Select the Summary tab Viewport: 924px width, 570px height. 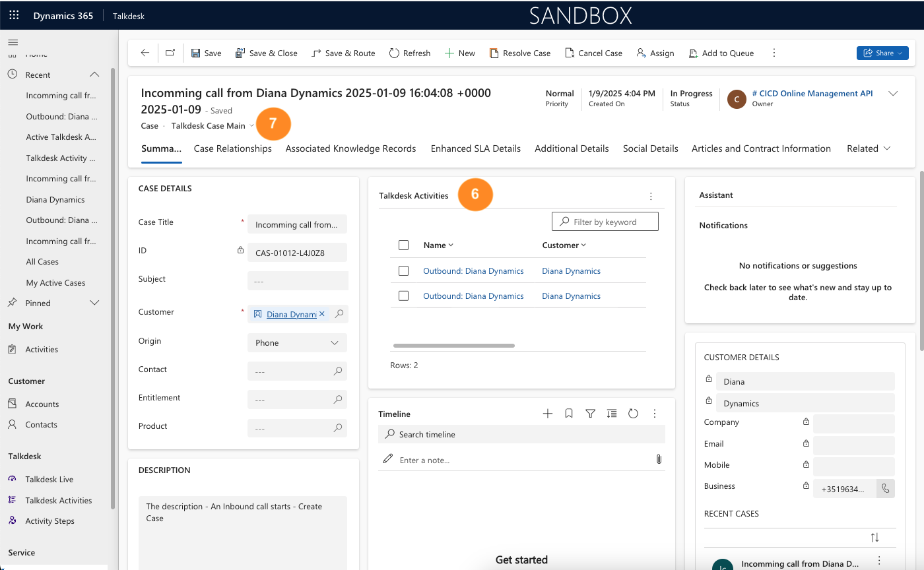[x=161, y=148]
